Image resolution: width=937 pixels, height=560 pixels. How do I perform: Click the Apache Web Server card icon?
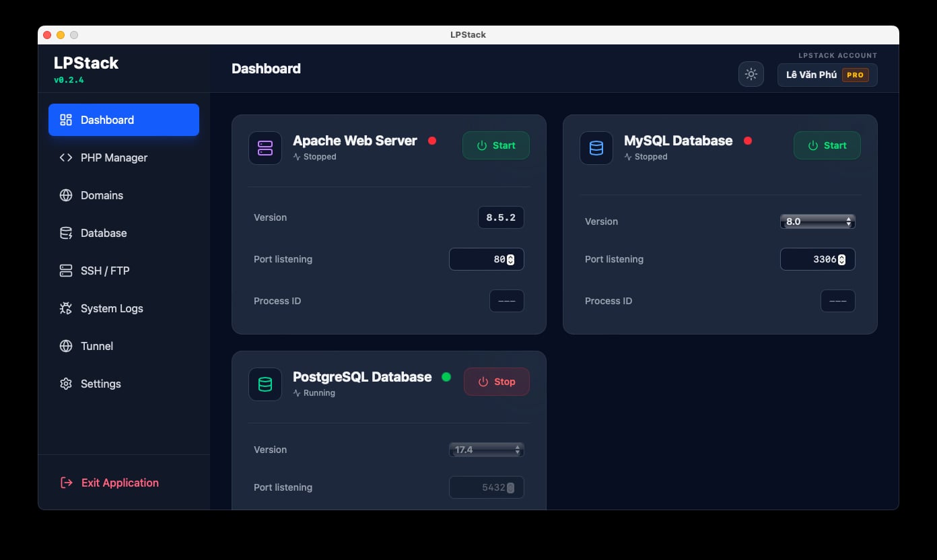click(265, 148)
